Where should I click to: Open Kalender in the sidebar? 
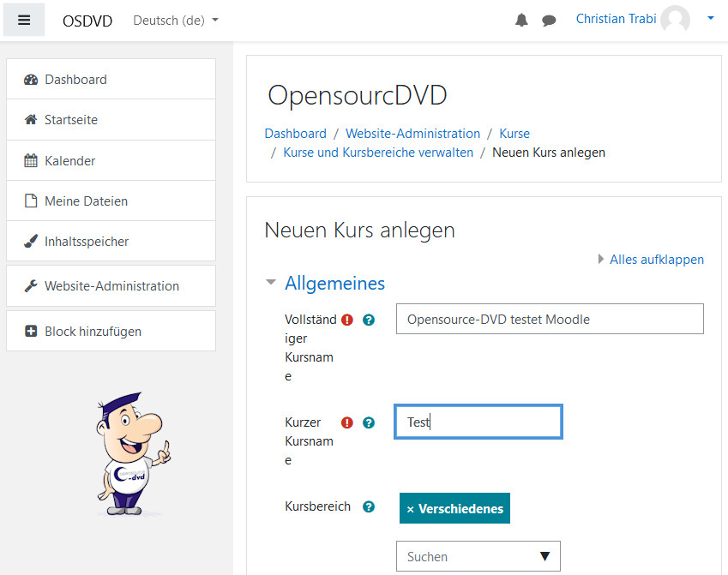(69, 160)
